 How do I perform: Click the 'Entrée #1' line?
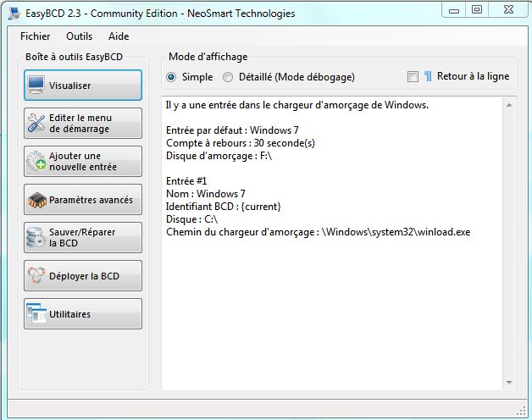(x=186, y=181)
